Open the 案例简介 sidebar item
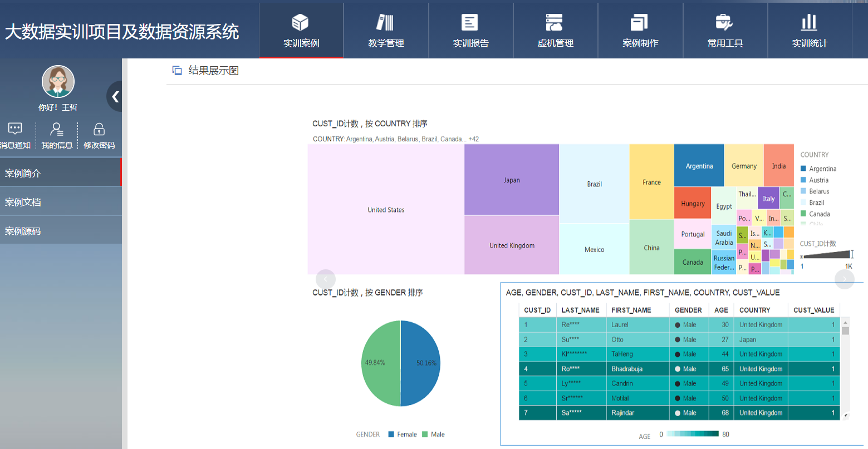This screenshot has height=449, width=868. 60,173
